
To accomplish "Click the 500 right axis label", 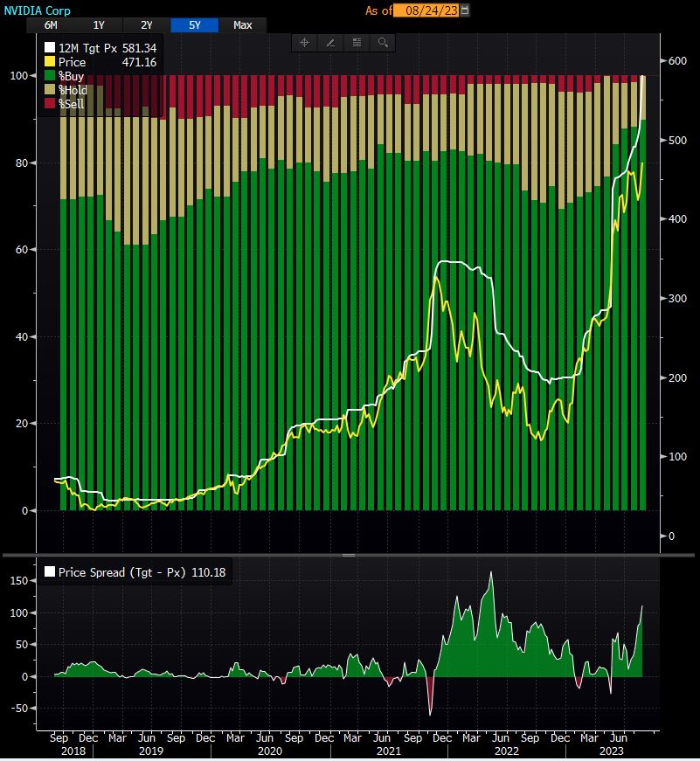I will click(677, 141).
